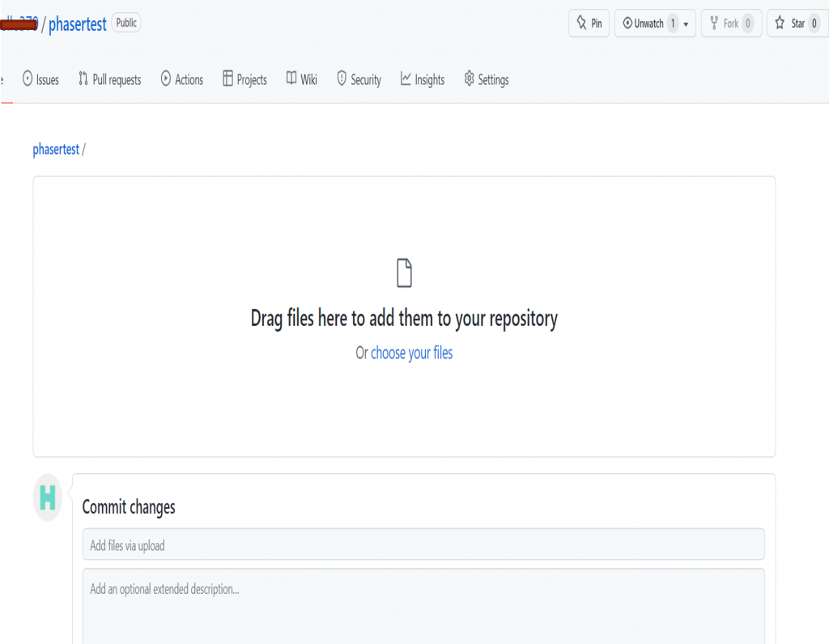Open repository Settings tab
The image size is (829, 644).
pyautogui.click(x=487, y=79)
